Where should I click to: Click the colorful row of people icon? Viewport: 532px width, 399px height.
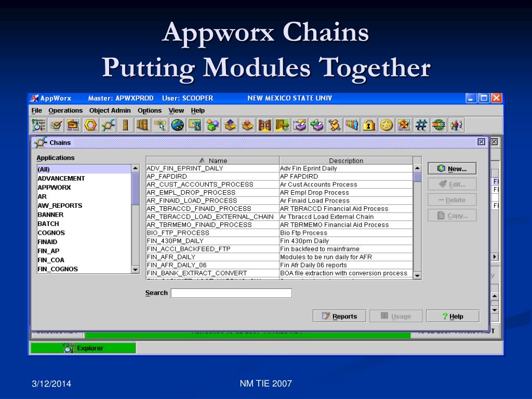(352, 125)
